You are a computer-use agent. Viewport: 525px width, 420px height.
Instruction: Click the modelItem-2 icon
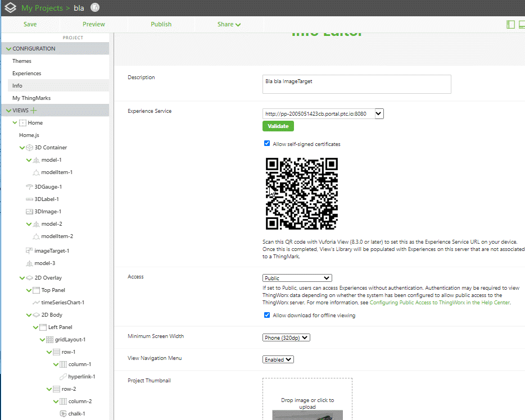pos(36,236)
